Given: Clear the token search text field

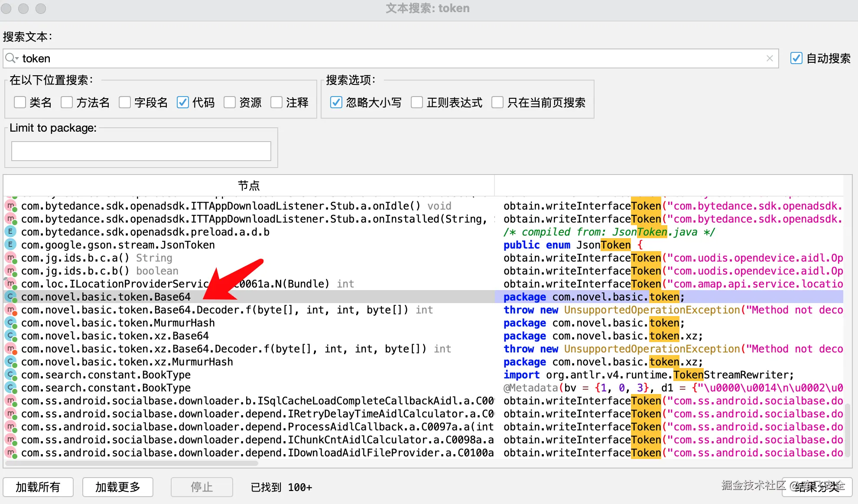Looking at the screenshot, I should point(769,58).
